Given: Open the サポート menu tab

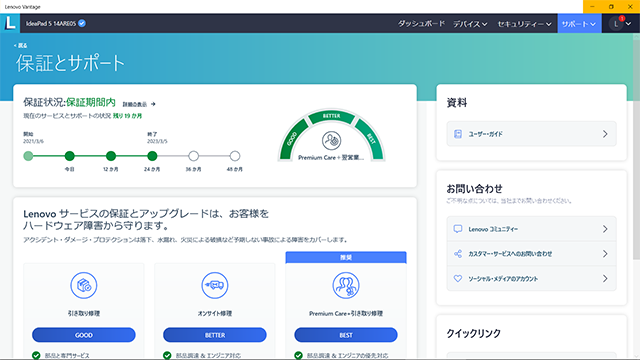Looking at the screenshot, I should pos(579,24).
